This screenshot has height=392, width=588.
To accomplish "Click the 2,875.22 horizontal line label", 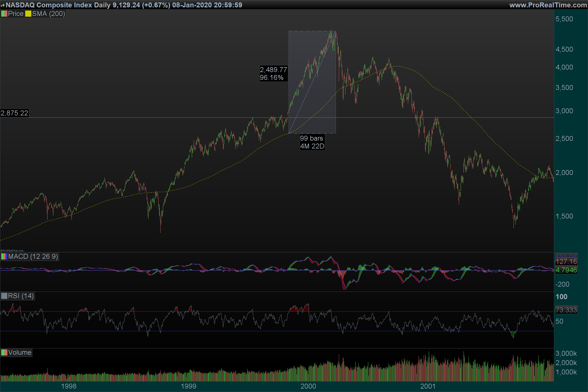I will click(x=14, y=113).
